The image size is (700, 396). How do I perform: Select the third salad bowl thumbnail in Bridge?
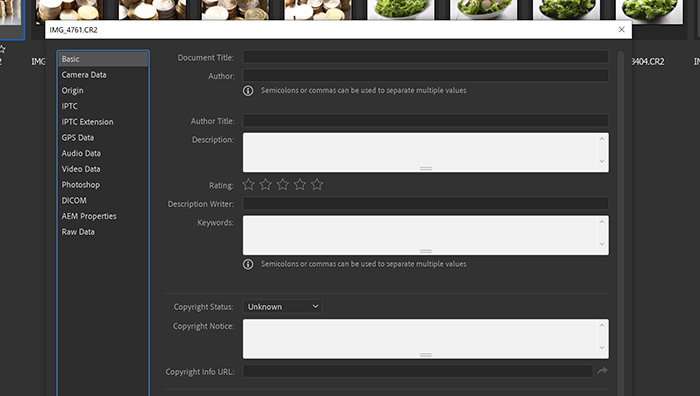[x=567, y=10]
